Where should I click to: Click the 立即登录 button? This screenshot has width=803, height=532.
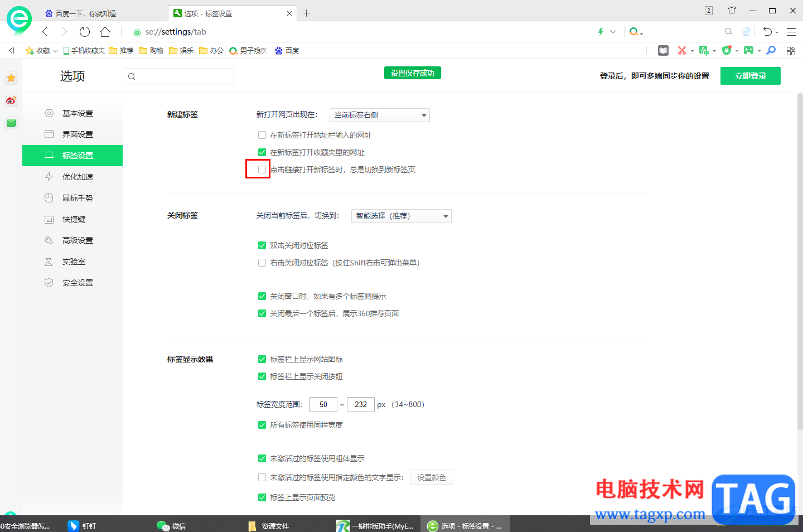click(x=750, y=75)
